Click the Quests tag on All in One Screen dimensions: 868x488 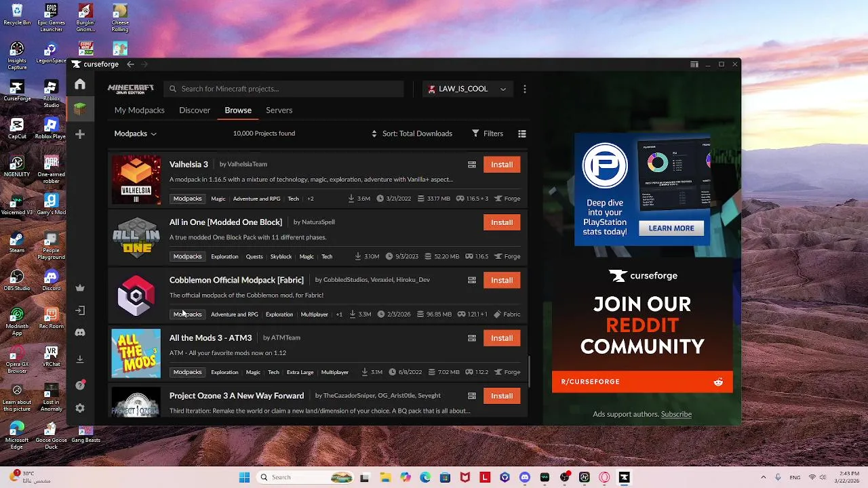[x=254, y=257]
